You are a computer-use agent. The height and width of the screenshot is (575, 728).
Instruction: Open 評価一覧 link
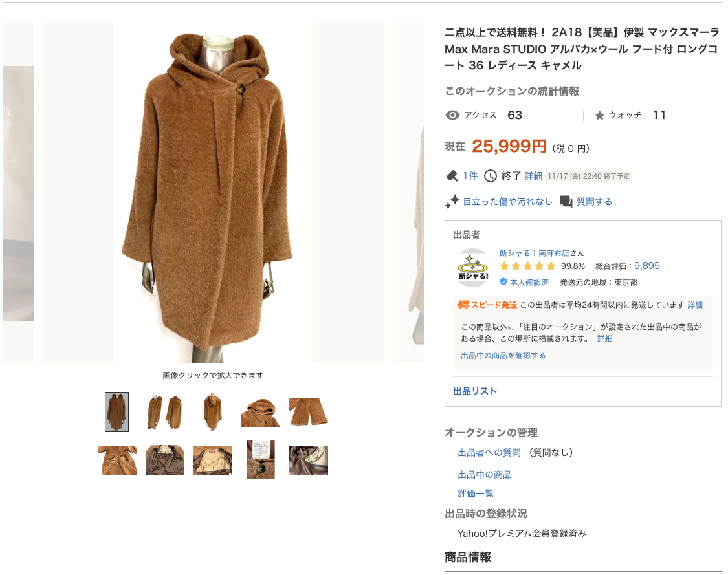476,494
